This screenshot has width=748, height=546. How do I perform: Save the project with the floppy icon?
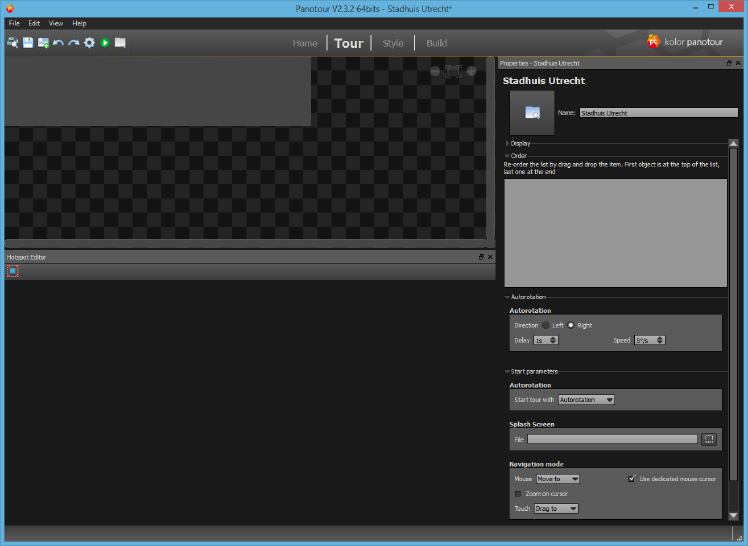tap(28, 43)
